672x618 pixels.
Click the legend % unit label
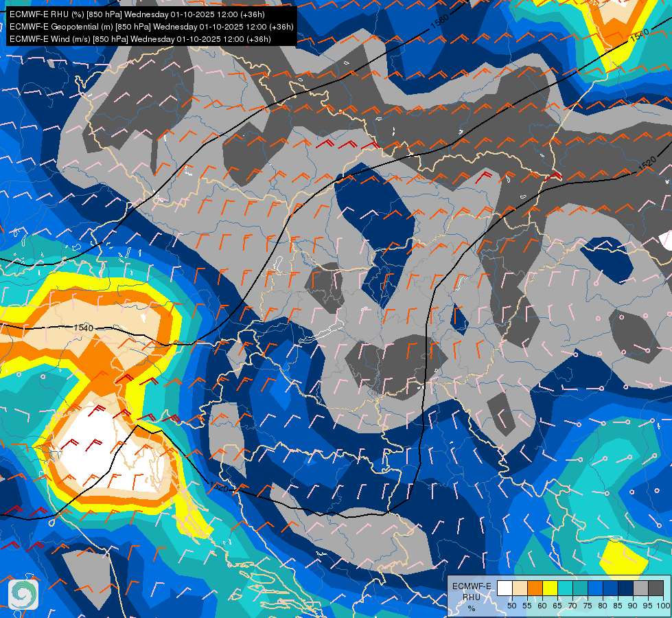click(x=472, y=608)
